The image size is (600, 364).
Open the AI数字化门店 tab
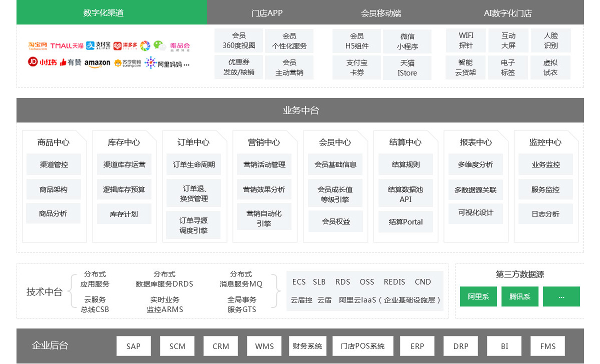[507, 13]
